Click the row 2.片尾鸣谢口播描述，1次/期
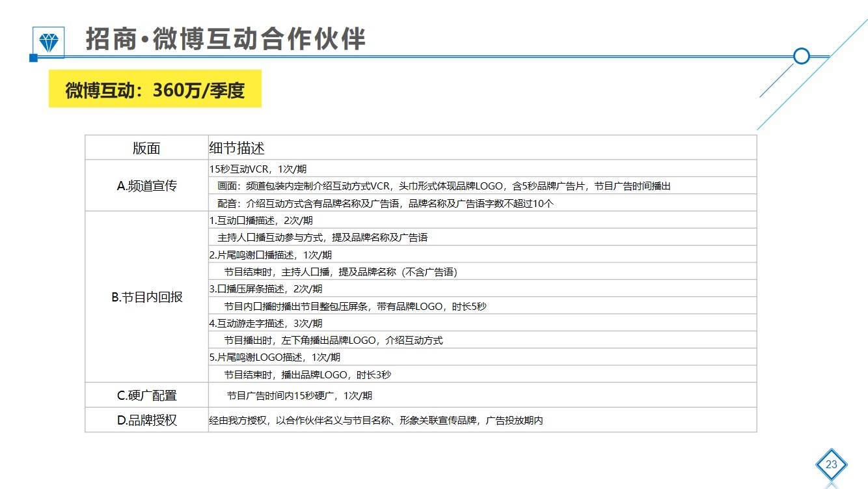The image size is (868, 489). (x=482, y=255)
